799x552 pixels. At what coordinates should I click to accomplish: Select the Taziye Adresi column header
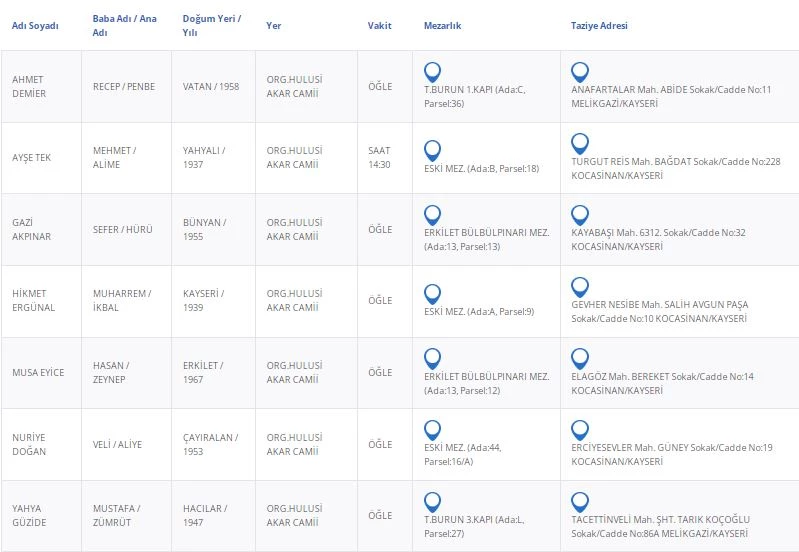(x=599, y=25)
